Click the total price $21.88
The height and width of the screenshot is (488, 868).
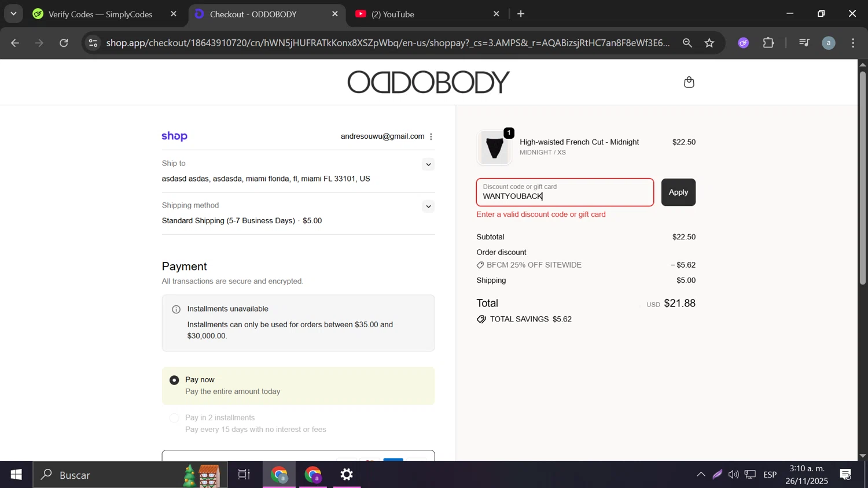(680, 304)
